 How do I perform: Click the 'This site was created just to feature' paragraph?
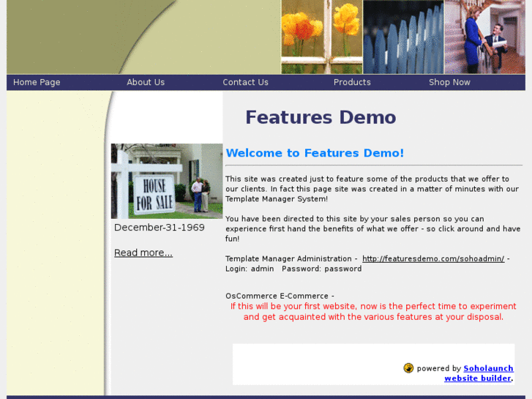372,189
